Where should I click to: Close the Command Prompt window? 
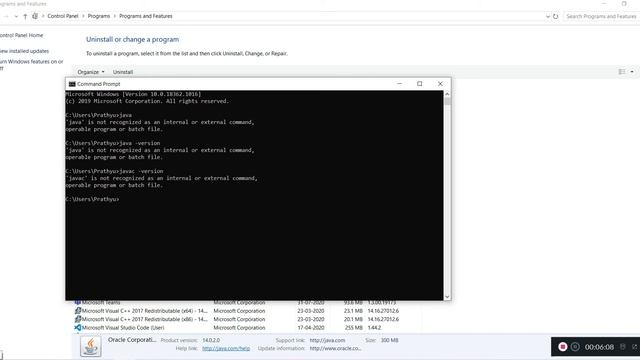pyautogui.click(x=440, y=84)
